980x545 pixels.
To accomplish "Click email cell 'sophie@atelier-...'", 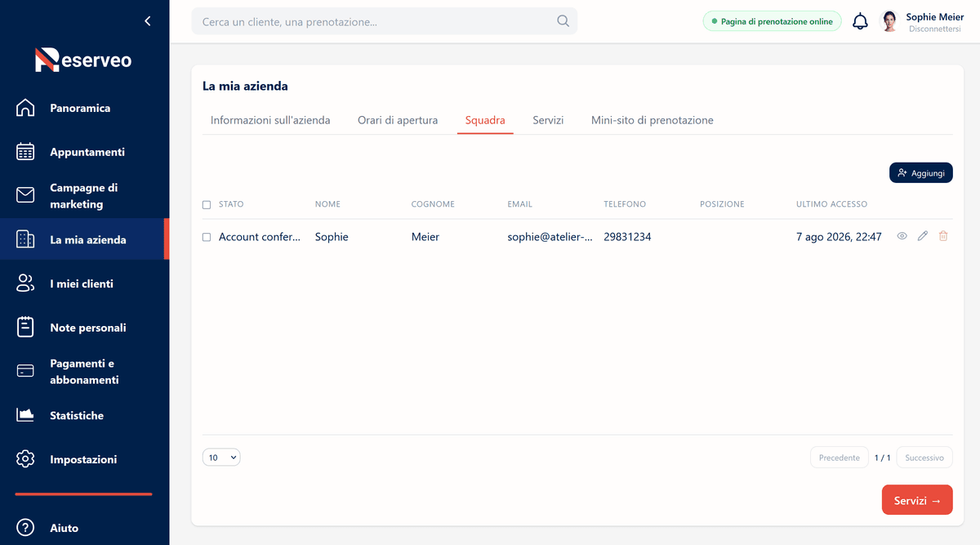I will click(x=550, y=237).
